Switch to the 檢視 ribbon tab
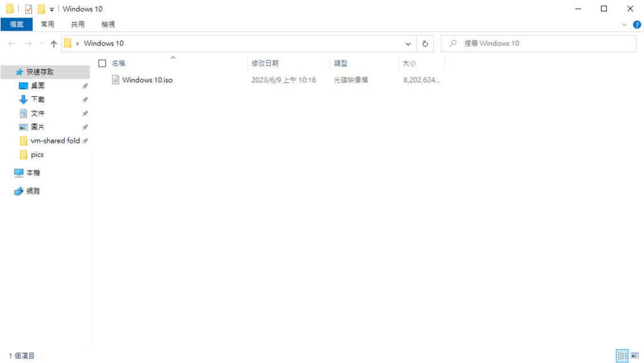This screenshot has width=644, height=363. point(108,25)
